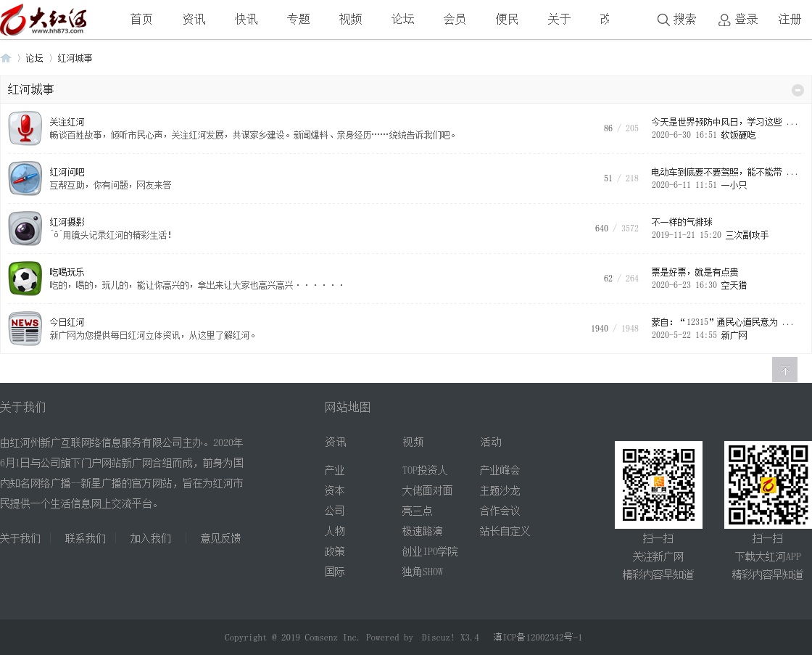
Task: Click the 关注新广网 QR code image
Action: click(658, 485)
